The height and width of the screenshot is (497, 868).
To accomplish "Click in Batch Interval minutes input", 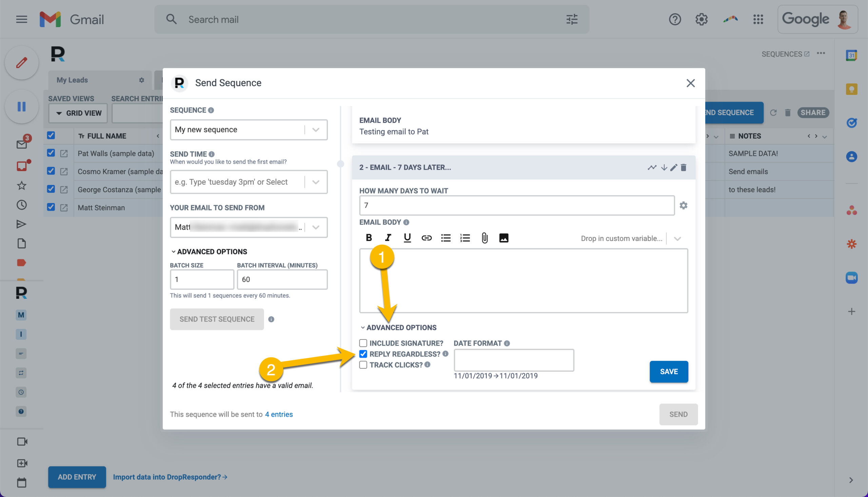I will pyautogui.click(x=282, y=279).
